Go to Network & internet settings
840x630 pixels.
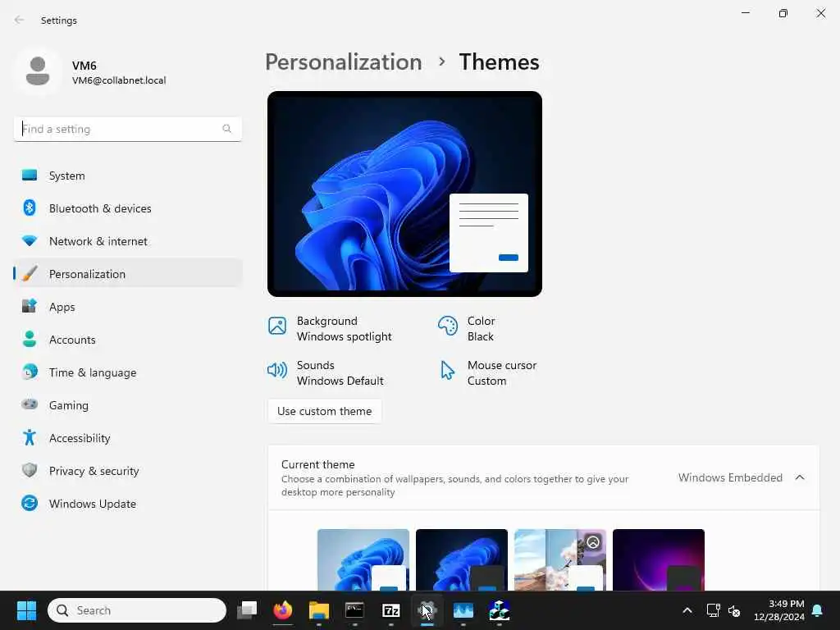(x=127, y=241)
